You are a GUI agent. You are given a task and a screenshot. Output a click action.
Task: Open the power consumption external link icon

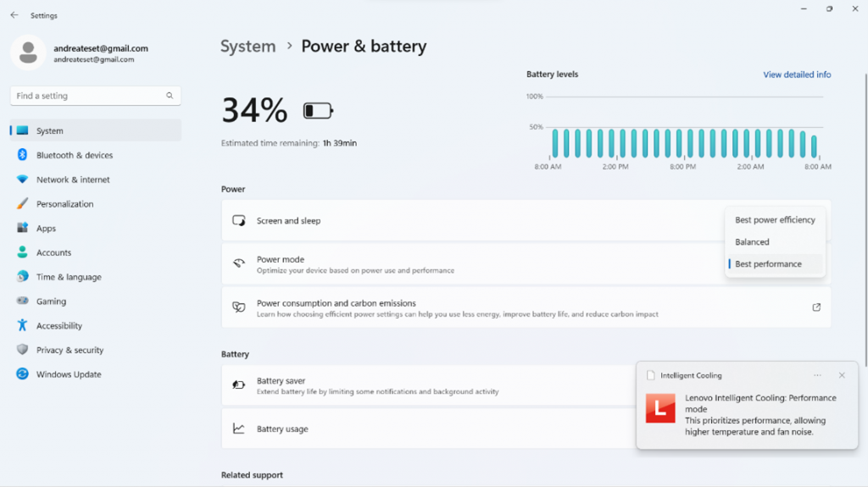(816, 307)
